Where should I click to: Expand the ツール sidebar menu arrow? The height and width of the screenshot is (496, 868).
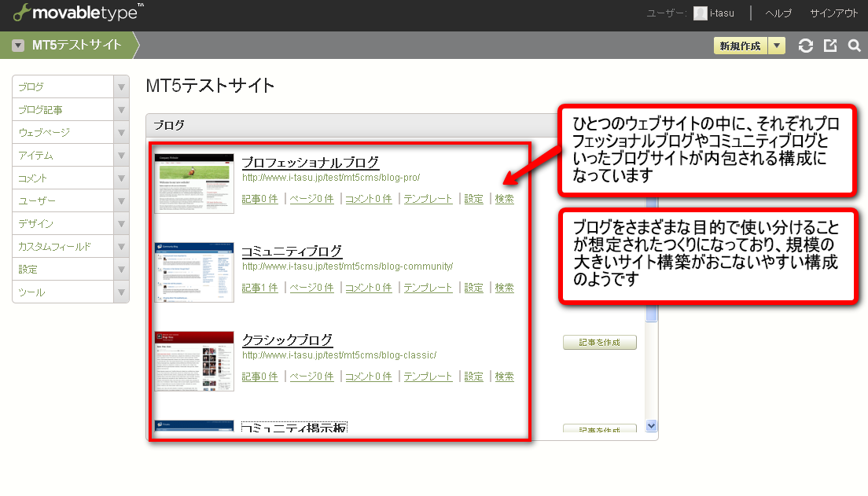121,292
